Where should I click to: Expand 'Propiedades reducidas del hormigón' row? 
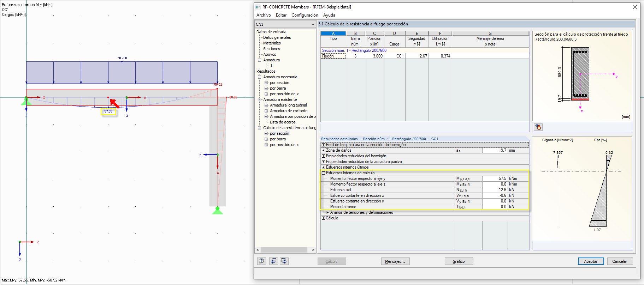click(323, 156)
